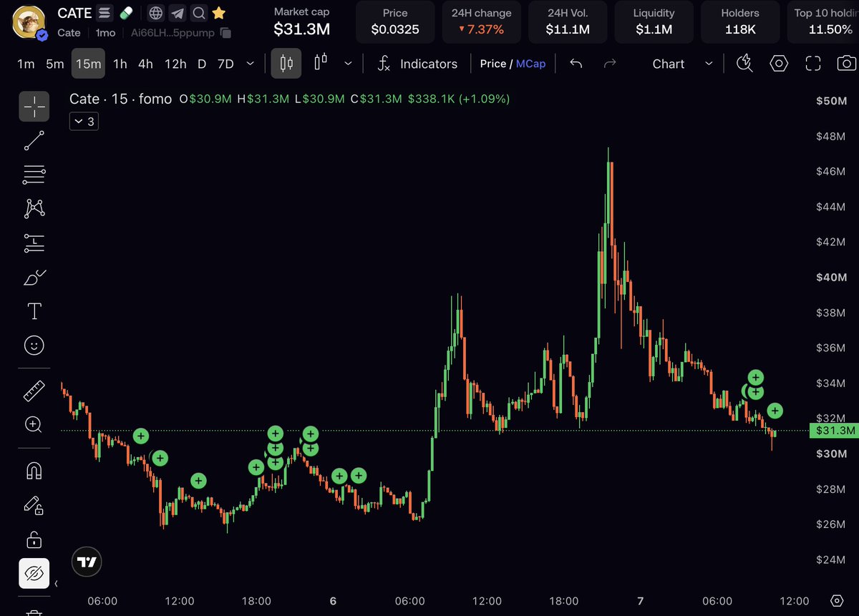Open the emoji sticker tool
This screenshot has height=616, width=859.
[x=34, y=346]
